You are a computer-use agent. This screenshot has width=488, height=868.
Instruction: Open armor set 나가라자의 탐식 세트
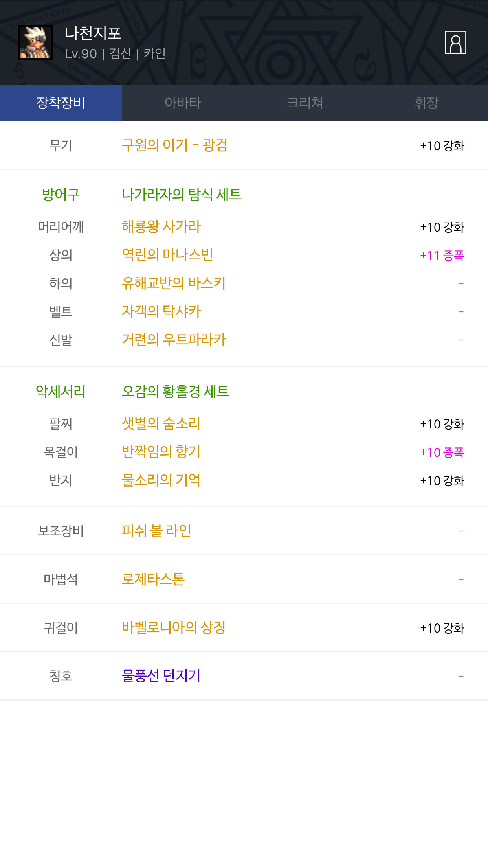tap(182, 195)
